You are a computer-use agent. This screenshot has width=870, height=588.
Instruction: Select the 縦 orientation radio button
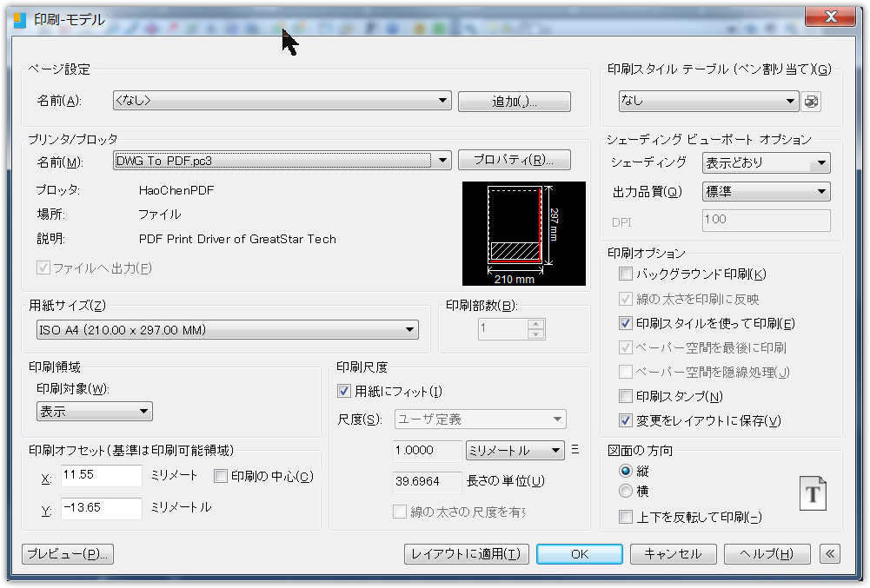pyautogui.click(x=626, y=471)
